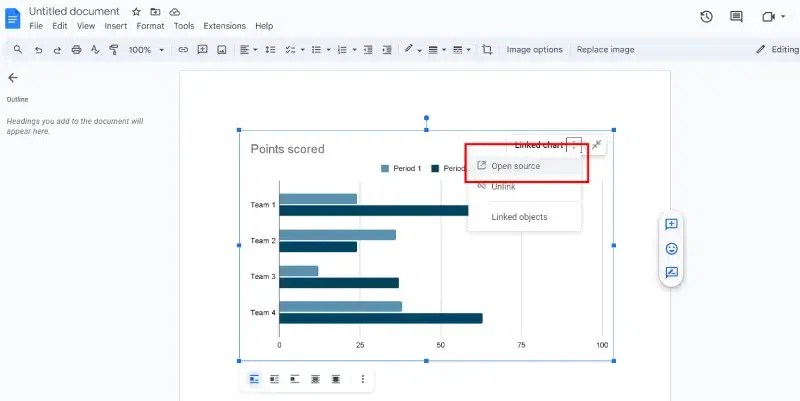Open the version history clock icon
This screenshot has width=800, height=401.
(706, 17)
